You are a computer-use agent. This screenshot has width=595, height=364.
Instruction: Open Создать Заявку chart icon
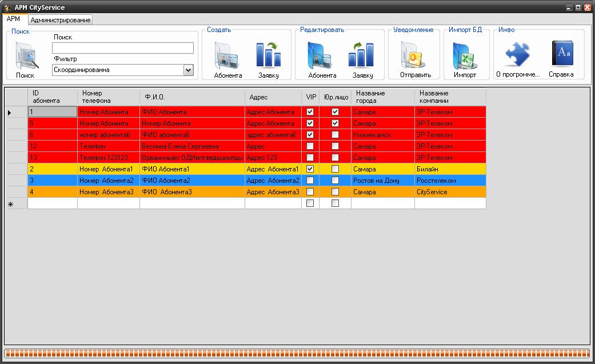pos(269,55)
